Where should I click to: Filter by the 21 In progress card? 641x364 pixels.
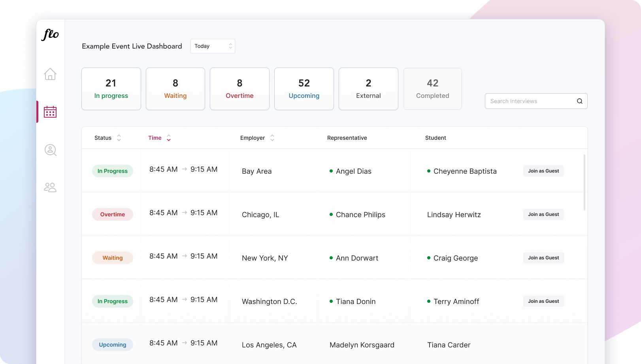111,89
